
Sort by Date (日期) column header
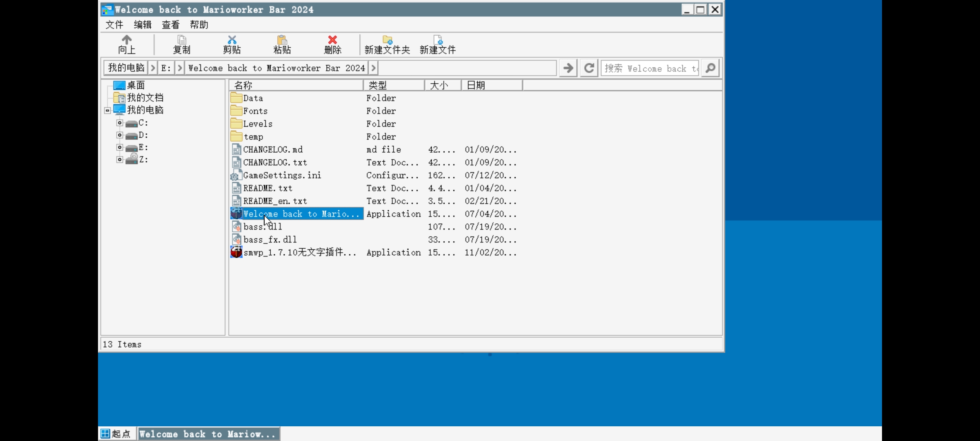(492, 85)
